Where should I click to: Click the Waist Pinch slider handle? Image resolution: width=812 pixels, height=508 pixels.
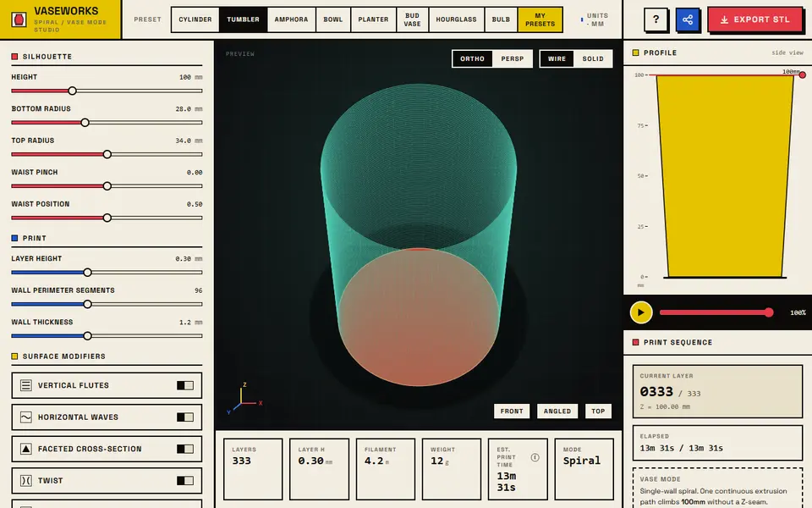pyautogui.click(x=107, y=186)
